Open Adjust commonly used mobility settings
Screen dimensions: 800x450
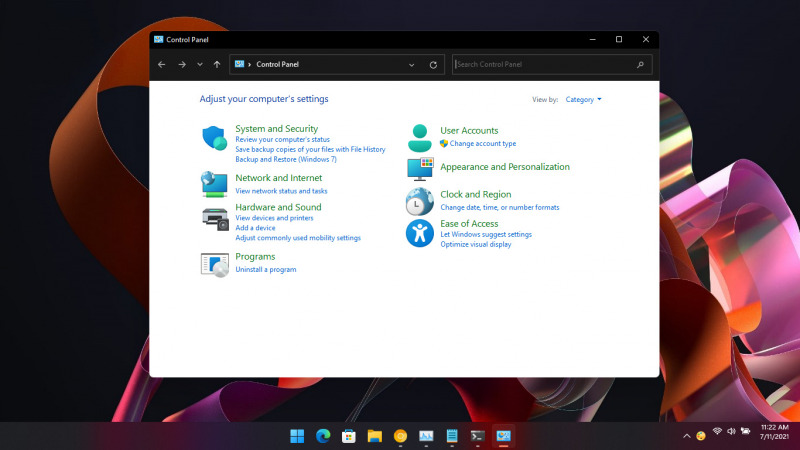point(298,238)
